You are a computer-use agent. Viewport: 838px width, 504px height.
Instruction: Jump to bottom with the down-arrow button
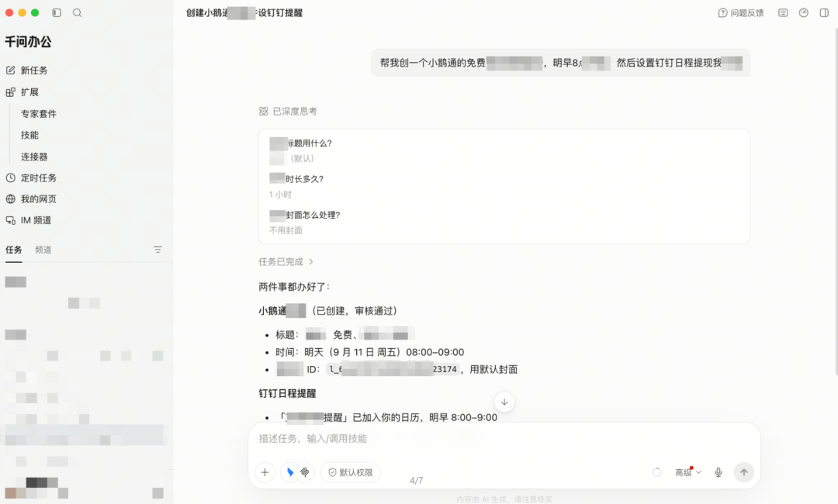click(x=504, y=402)
